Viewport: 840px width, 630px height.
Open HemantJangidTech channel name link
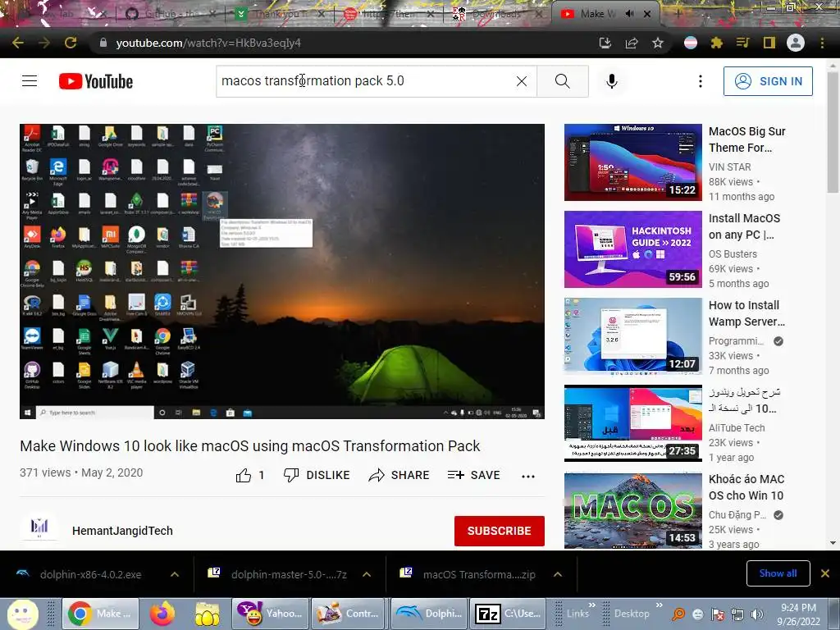pyautogui.click(x=123, y=531)
